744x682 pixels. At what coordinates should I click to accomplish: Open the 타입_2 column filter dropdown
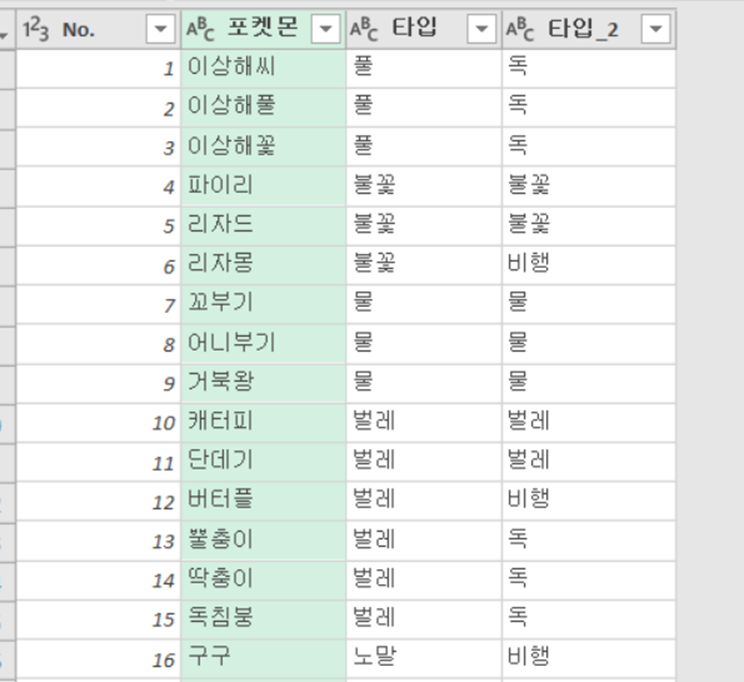(655, 29)
